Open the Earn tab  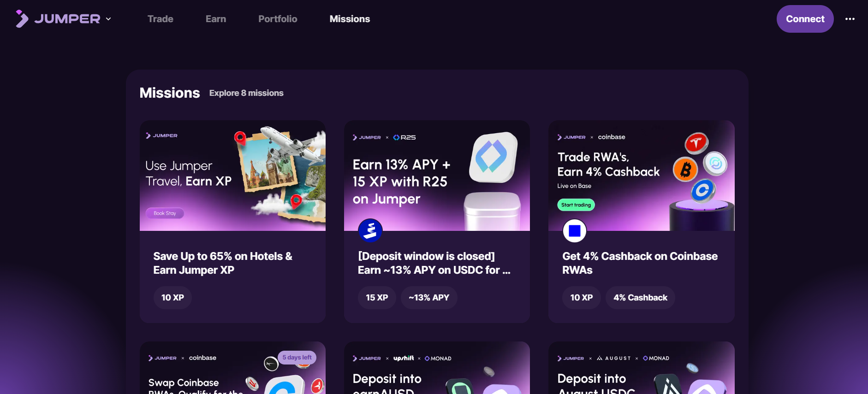pos(216,19)
